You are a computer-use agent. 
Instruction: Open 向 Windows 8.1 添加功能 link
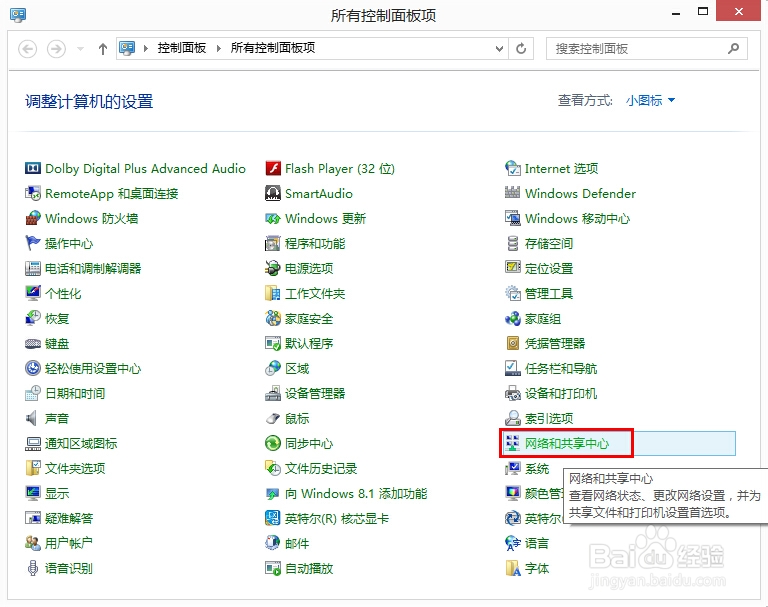click(356, 493)
